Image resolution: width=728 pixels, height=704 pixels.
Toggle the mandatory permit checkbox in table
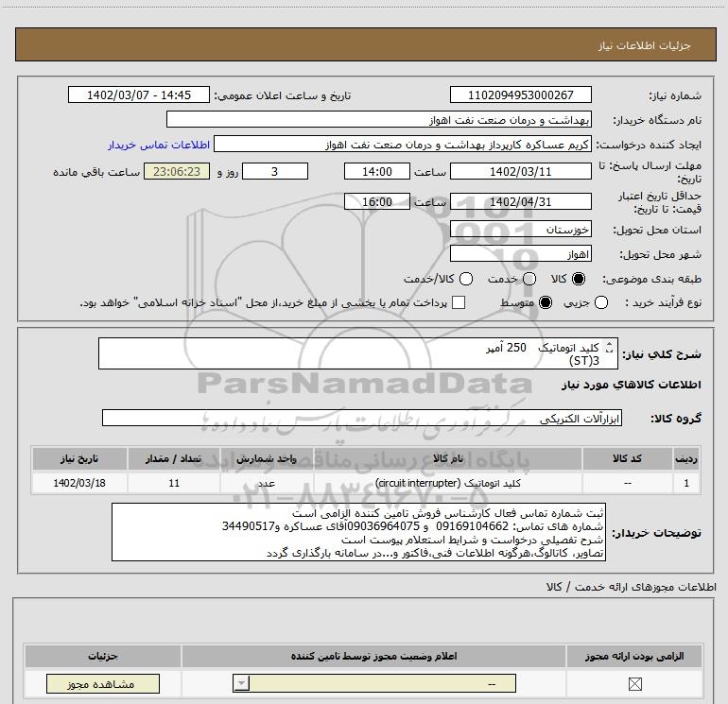click(x=634, y=683)
